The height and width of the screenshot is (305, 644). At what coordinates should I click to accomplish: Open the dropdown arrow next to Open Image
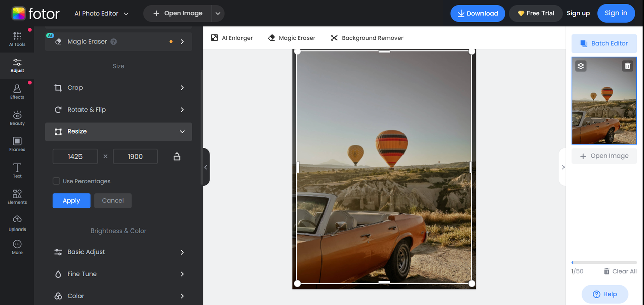(218, 14)
